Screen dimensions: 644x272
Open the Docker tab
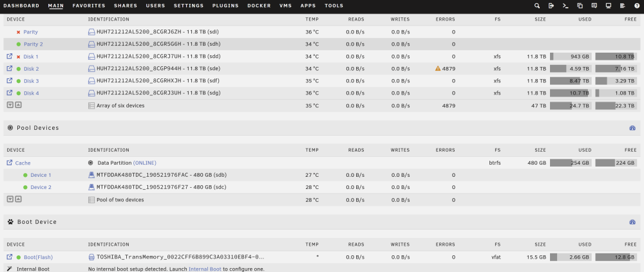(259, 6)
